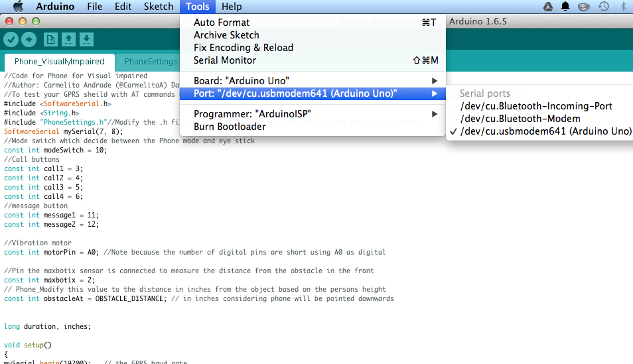This screenshot has height=364, width=633.
Task: Click the line 'long duration, inches;'
Action: 47,326
